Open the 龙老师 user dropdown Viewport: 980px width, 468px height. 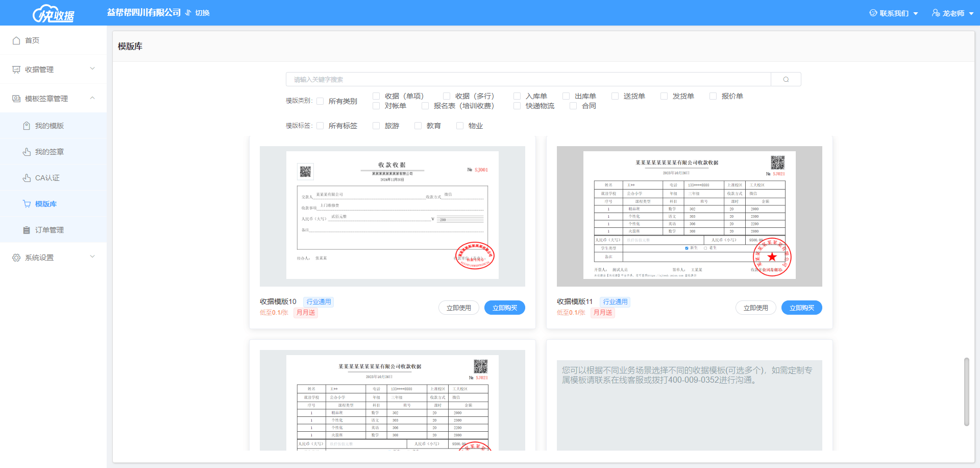pyautogui.click(x=952, y=13)
